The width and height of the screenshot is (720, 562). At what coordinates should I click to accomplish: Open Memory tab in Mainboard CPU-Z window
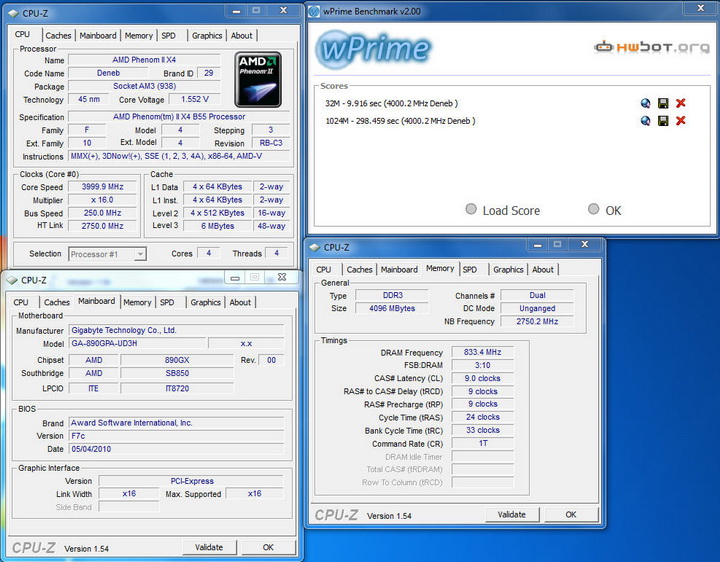pos(137,302)
